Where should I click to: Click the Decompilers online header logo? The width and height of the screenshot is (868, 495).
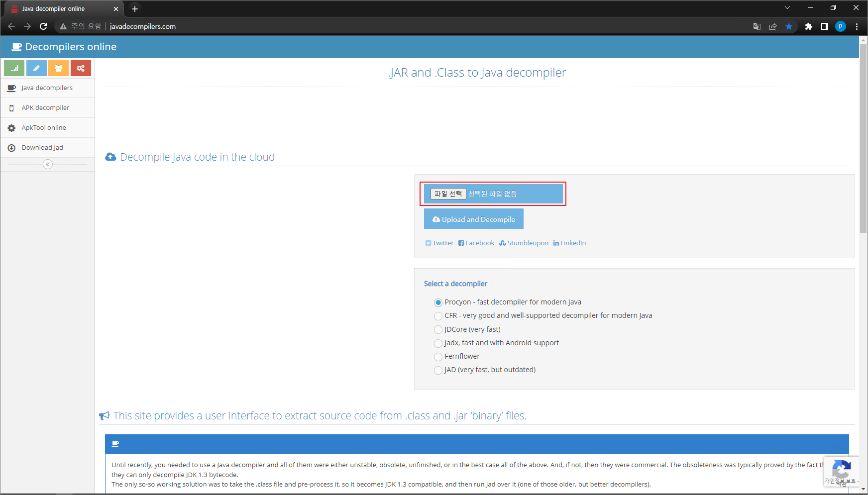64,47
